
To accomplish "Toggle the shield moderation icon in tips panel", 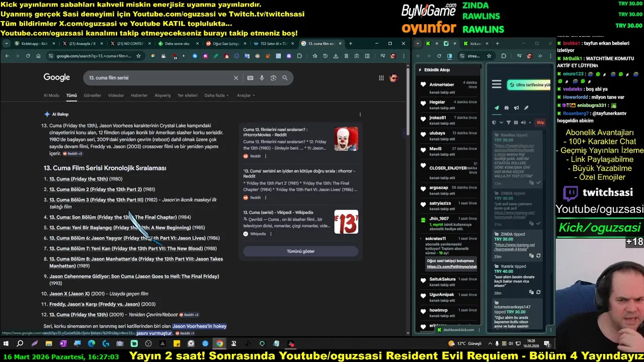I will pyautogui.click(x=494, y=122).
